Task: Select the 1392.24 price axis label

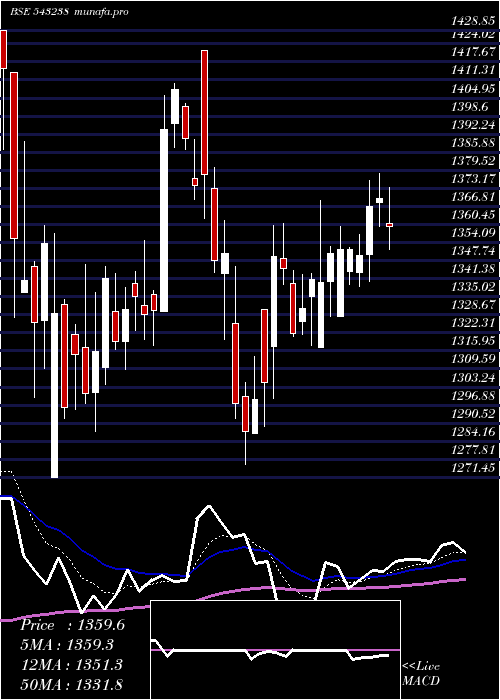Action: click(473, 125)
